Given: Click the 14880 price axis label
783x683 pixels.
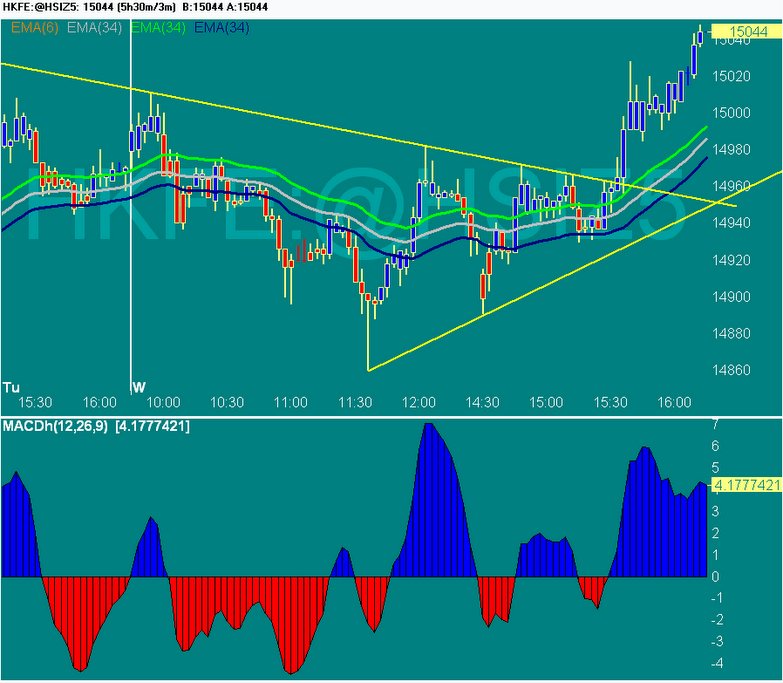Looking at the screenshot, I should coord(731,333).
